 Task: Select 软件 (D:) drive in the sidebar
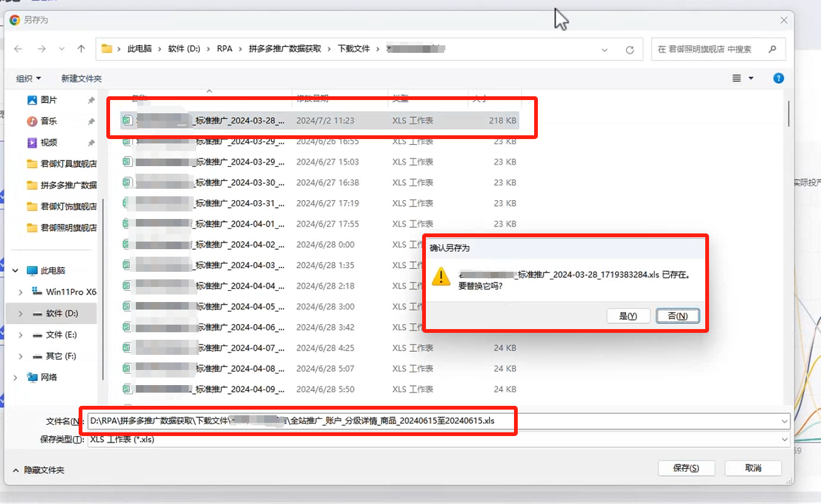tap(62, 313)
